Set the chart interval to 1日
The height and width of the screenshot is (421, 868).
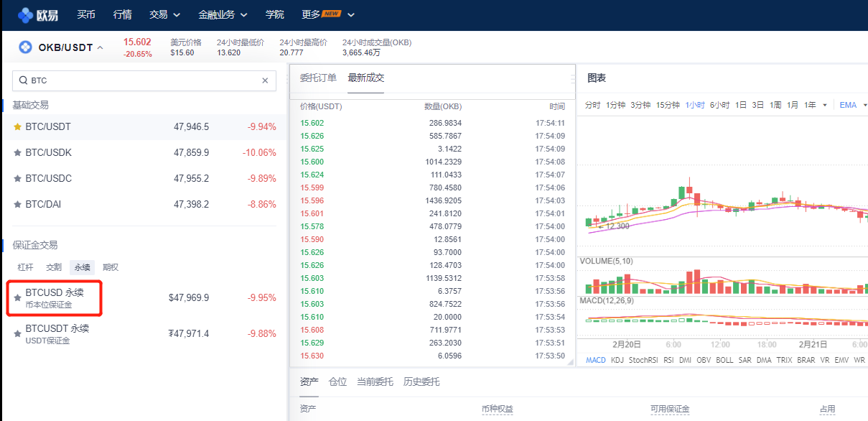[741, 105]
